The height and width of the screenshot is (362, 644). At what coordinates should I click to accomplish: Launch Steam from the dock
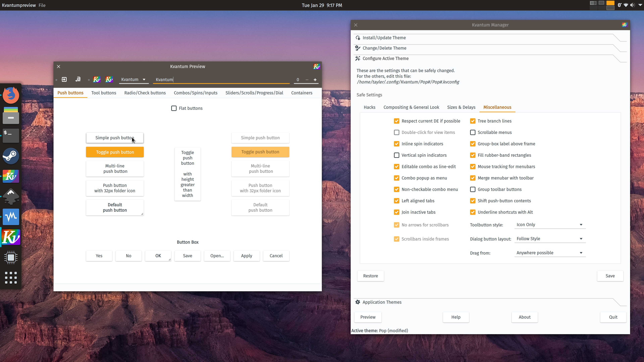pos(11,156)
